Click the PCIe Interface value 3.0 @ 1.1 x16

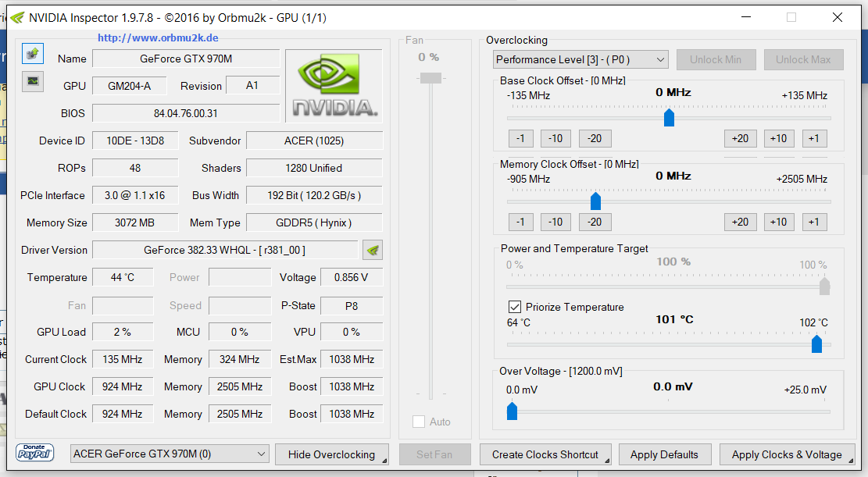coord(135,195)
